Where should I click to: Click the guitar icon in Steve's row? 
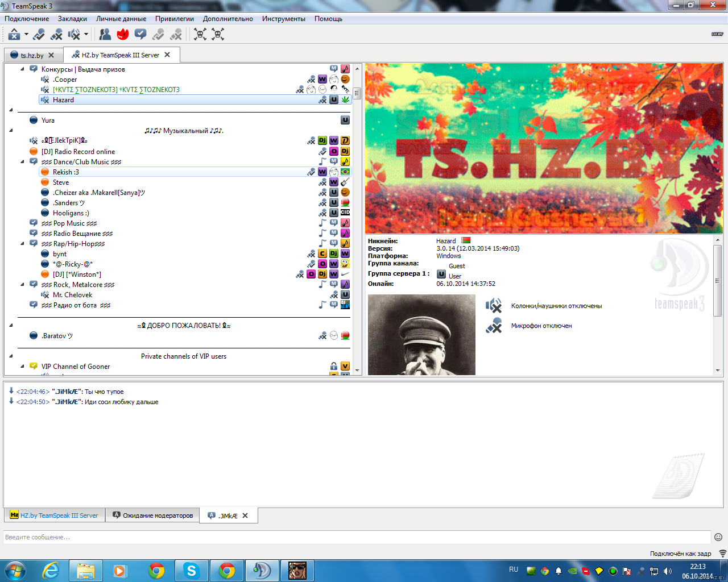pyautogui.click(x=345, y=182)
